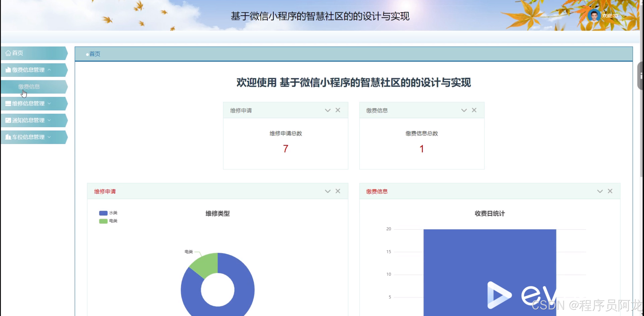This screenshot has width=644, height=316.
Task: Close the 维修类型 chart panel
Action: (338, 191)
